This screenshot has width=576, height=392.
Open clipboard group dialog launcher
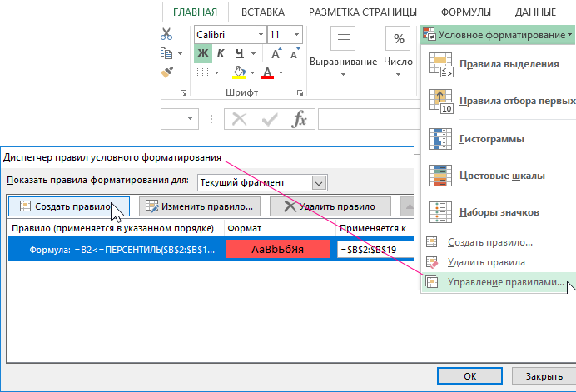coord(183,93)
